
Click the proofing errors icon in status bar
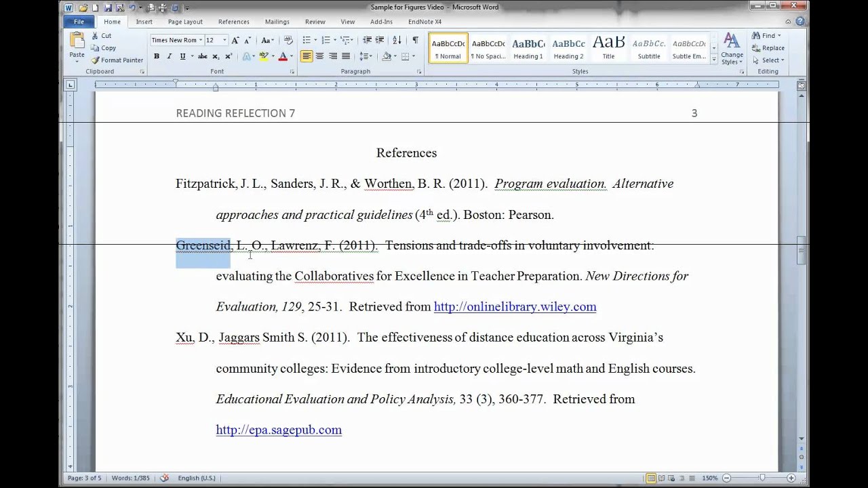(x=164, y=478)
